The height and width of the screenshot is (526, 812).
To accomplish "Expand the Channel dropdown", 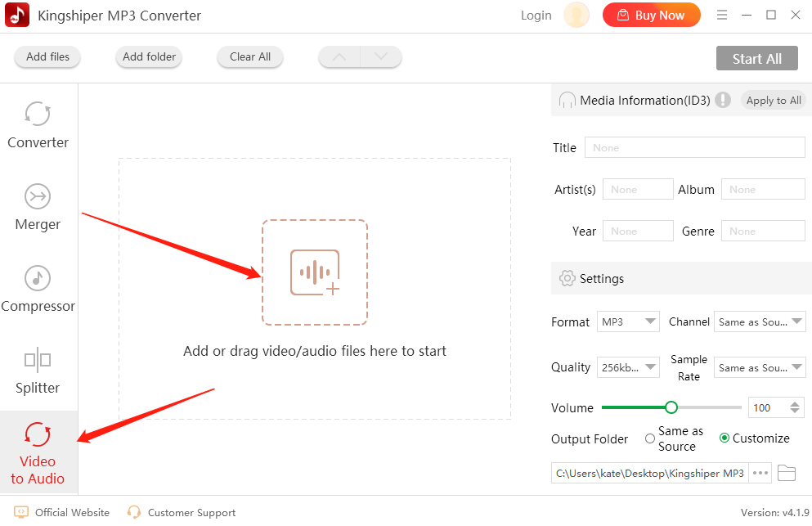I will [760, 321].
